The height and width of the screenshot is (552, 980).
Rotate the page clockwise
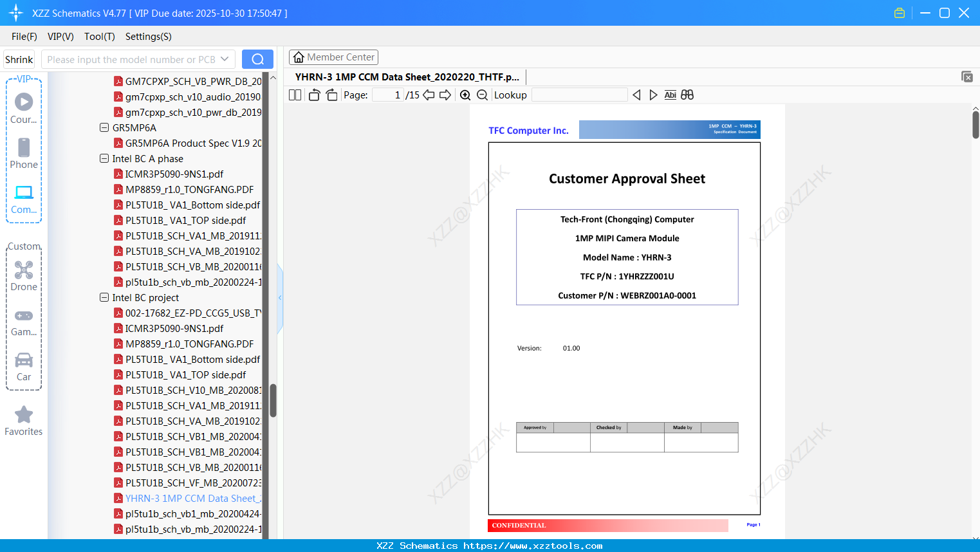click(331, 95)
